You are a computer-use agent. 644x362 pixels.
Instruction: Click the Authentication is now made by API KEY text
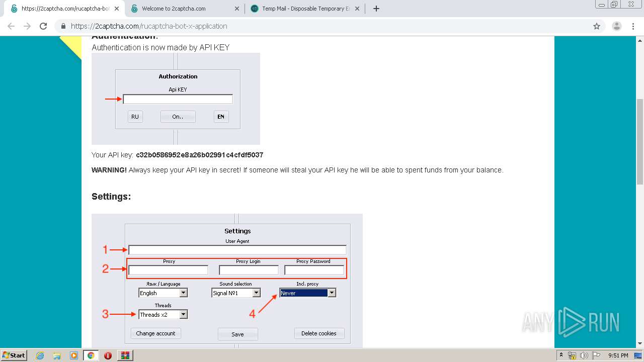pyautogui.click(x=160, y=47)
